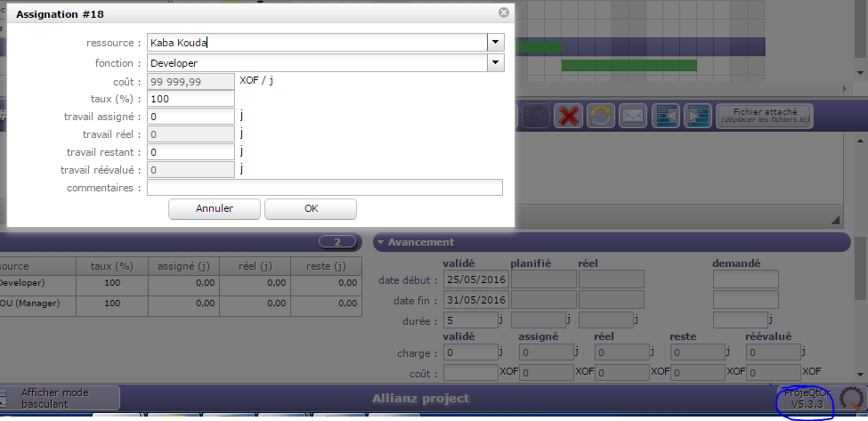This screenshot has width=868, height=421.
Task: Click the commentaires text field
Action: pyautogui.click(x=325, y=188)
